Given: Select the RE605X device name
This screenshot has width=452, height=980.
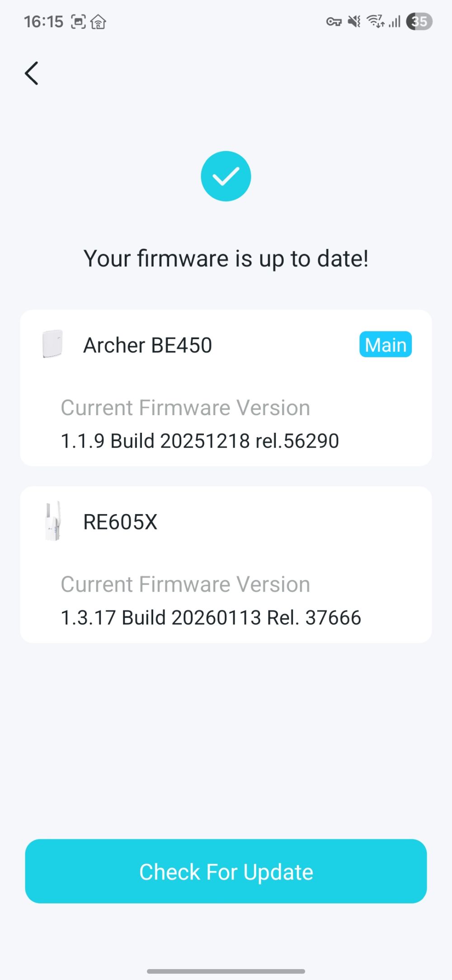Looking at the screenshot, I should coord(120,522).
